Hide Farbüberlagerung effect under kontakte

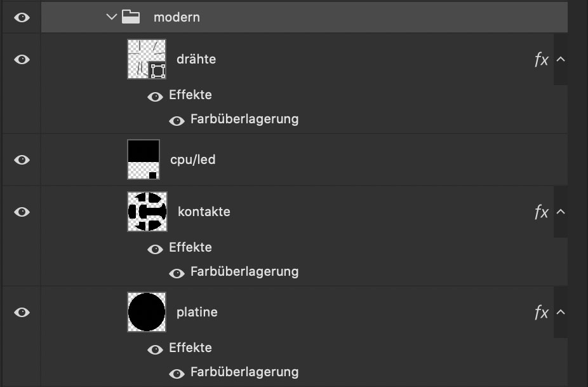tap(177, 273)
